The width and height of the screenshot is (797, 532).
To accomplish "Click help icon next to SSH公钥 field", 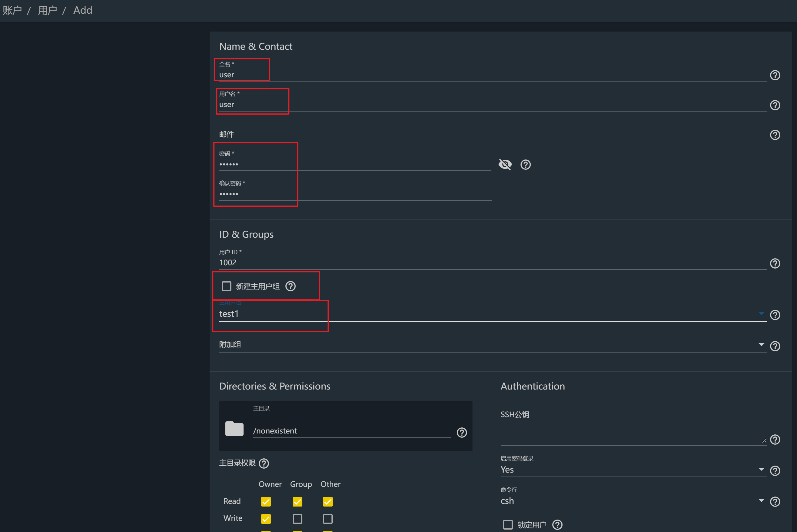I will tap(775, 439).
